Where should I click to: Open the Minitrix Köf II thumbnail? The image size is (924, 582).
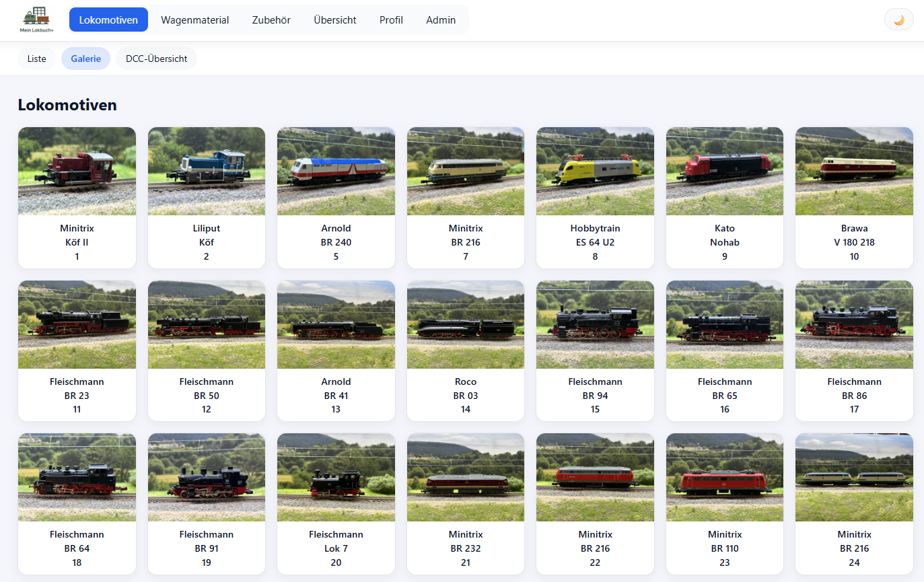77,171
